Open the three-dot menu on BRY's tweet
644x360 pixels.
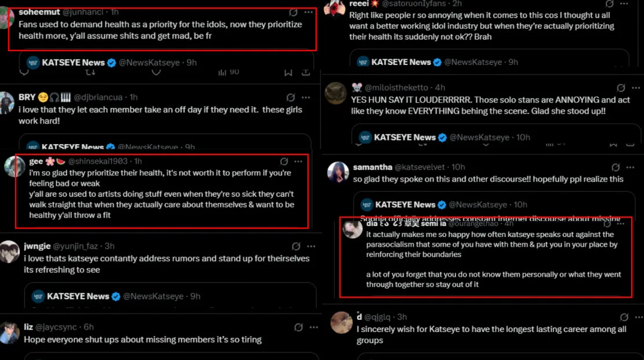(306, 98)
